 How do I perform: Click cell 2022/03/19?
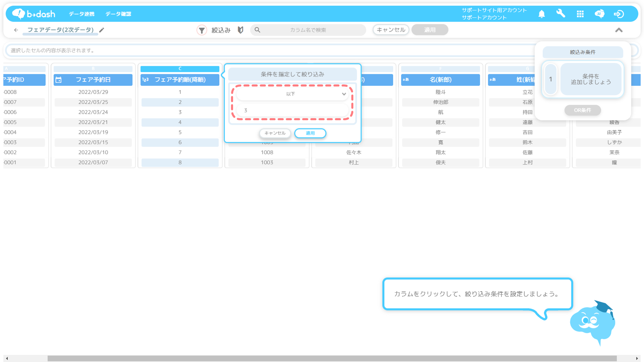pos(93,132)
